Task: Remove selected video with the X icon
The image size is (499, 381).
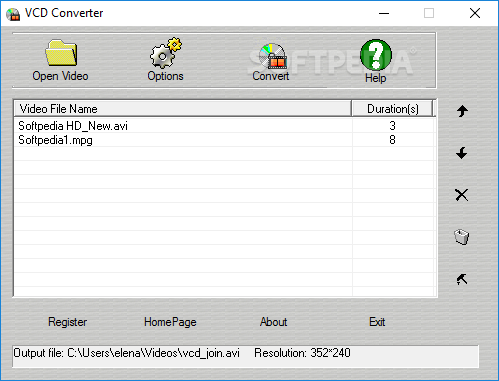Action: (x=462, y=195)
